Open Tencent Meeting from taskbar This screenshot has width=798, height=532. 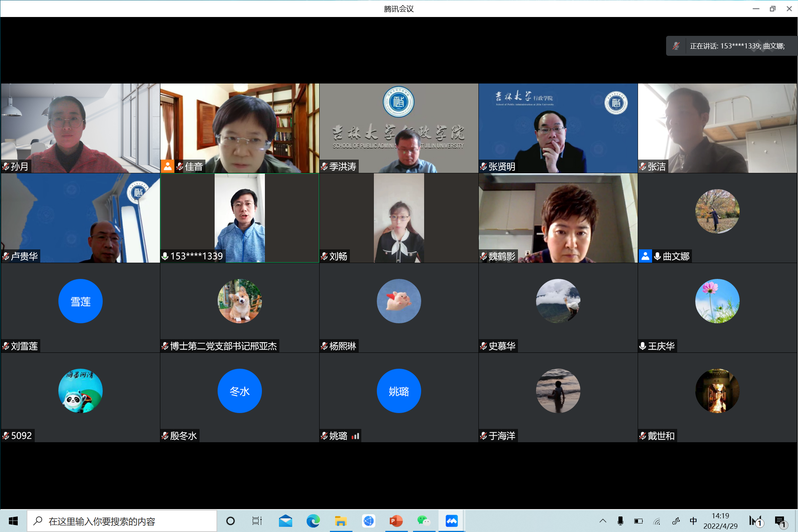(451, 521)
